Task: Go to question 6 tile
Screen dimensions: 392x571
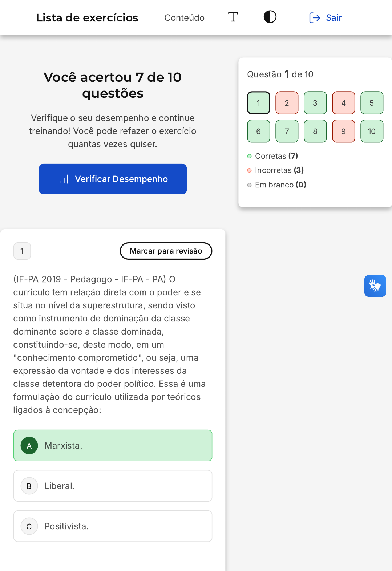Action: tap(258, 131)
